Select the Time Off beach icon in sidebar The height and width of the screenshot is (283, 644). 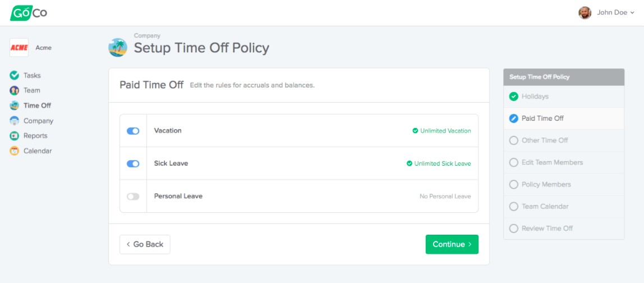coord(15,106)
